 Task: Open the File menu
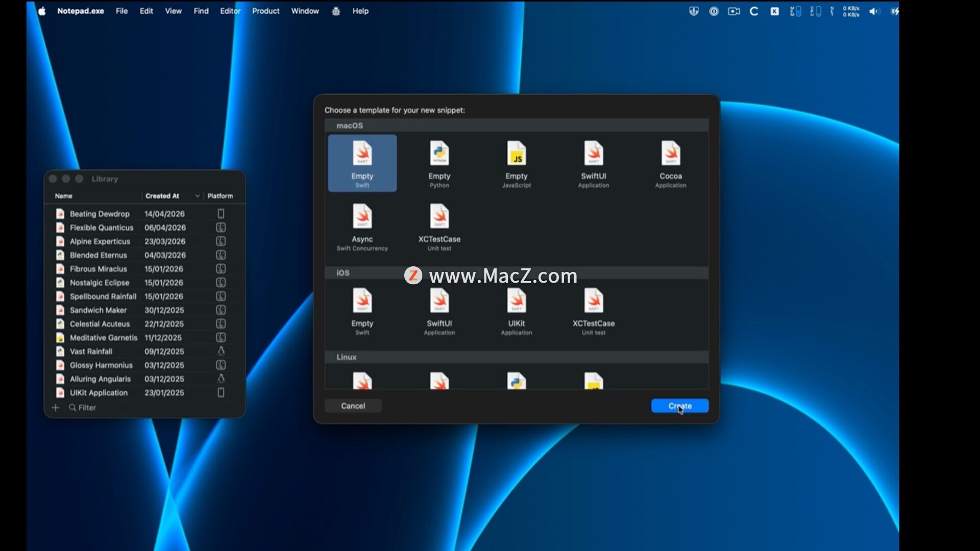[x=121, y=11]
